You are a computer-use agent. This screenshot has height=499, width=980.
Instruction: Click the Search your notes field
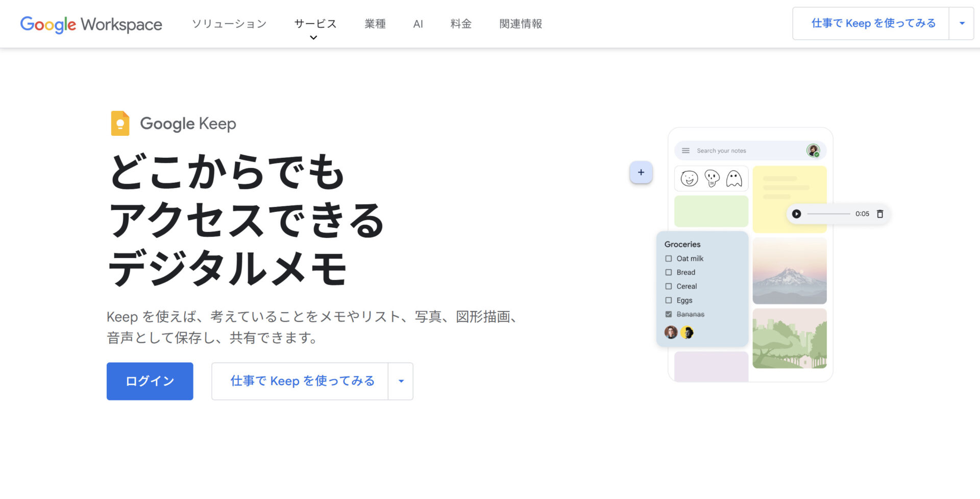click(730, 151)
